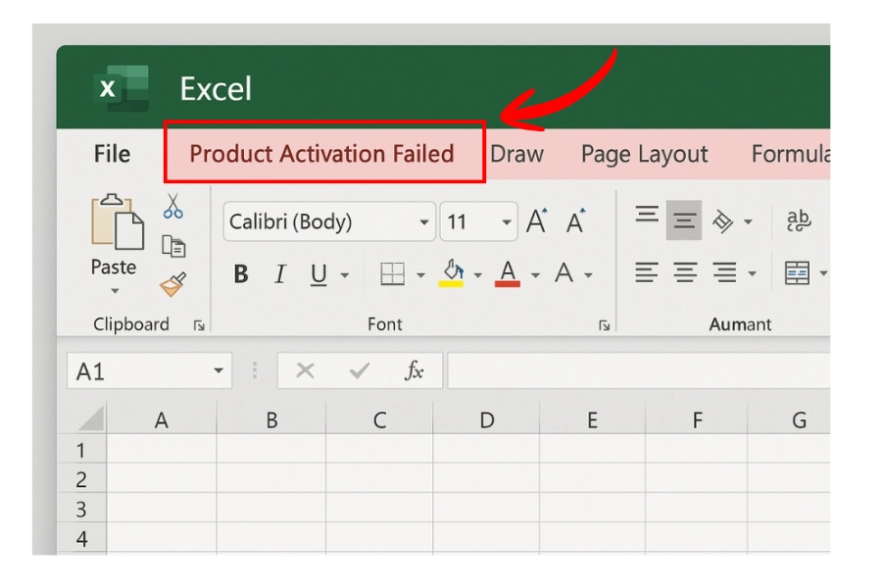
Task: Expand the Paste options arrow
Action: (x=115, y=291)
